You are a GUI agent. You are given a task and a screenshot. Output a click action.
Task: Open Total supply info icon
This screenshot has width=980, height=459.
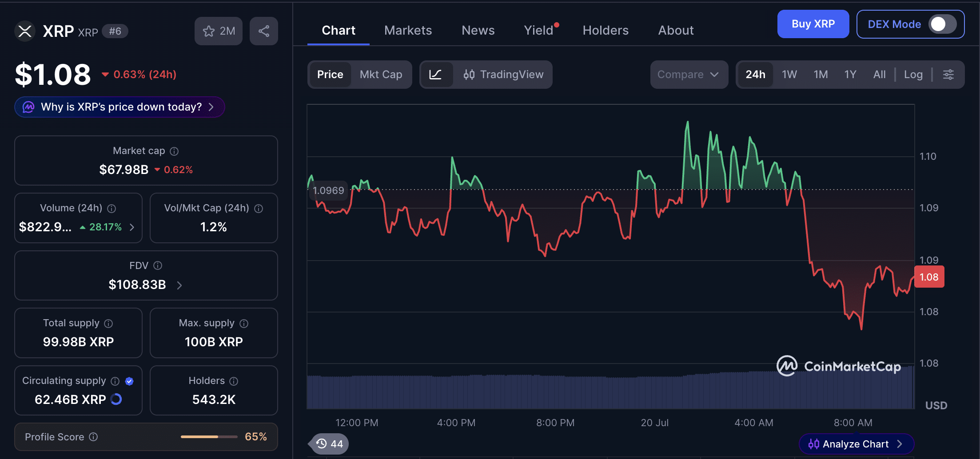108,324
